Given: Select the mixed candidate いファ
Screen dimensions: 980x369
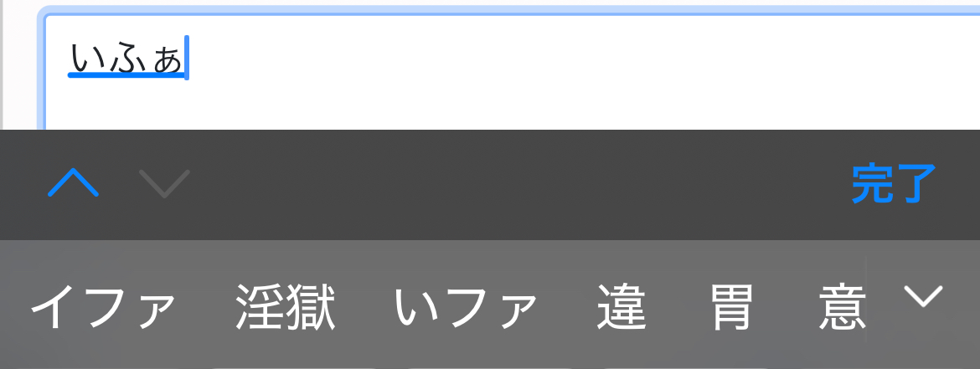Looking at the screenshot, I should tap(467, 306).
